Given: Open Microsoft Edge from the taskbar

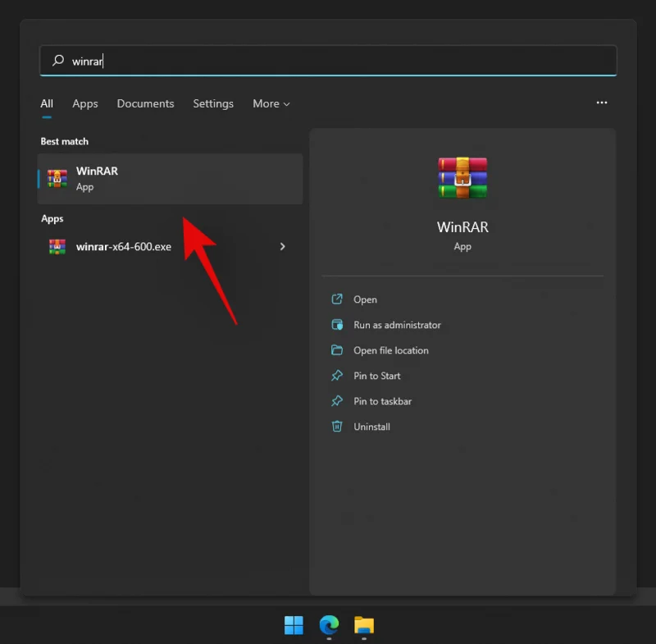Looking at the screenshot, I should coord(329,625).
